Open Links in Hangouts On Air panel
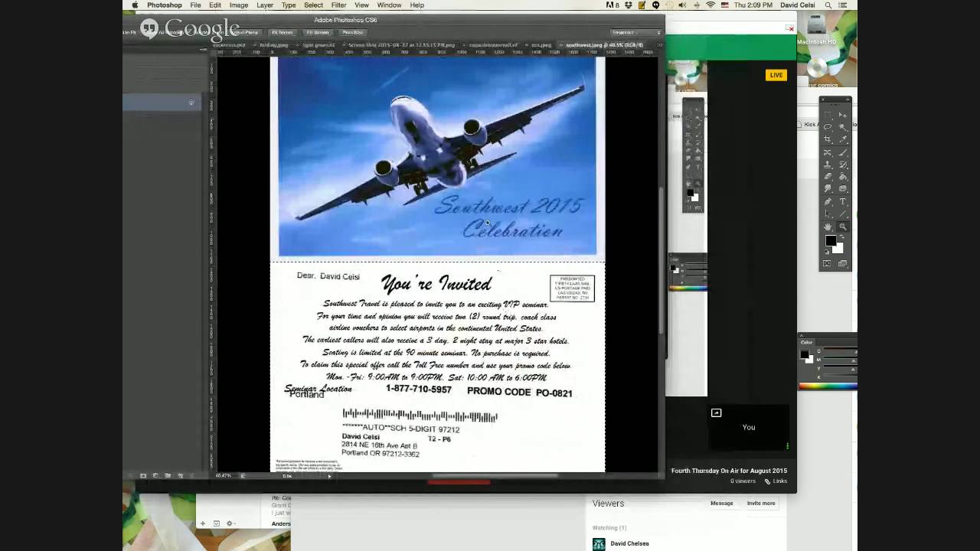980x551 pixels. [x=776, y=481]
